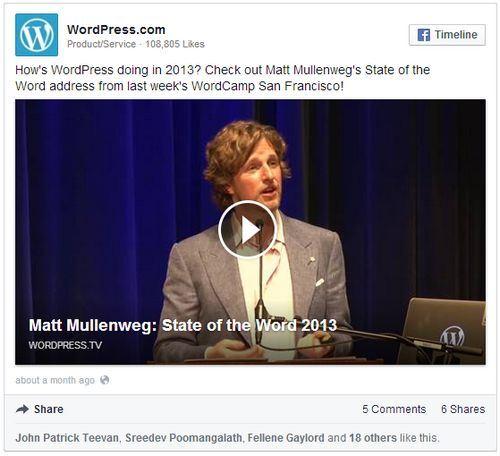Click the post text about WordCamp San Francisco
The image size is (500, 456).
222,78
